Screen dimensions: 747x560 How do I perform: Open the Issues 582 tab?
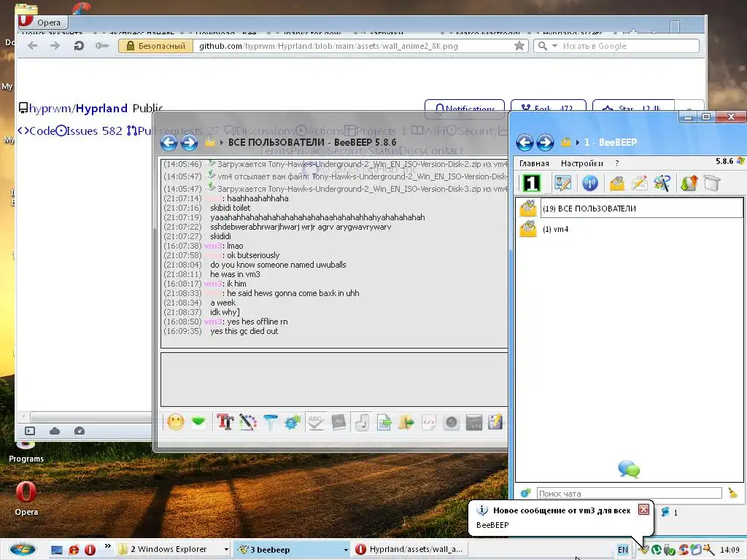click(x=88, y=131)
